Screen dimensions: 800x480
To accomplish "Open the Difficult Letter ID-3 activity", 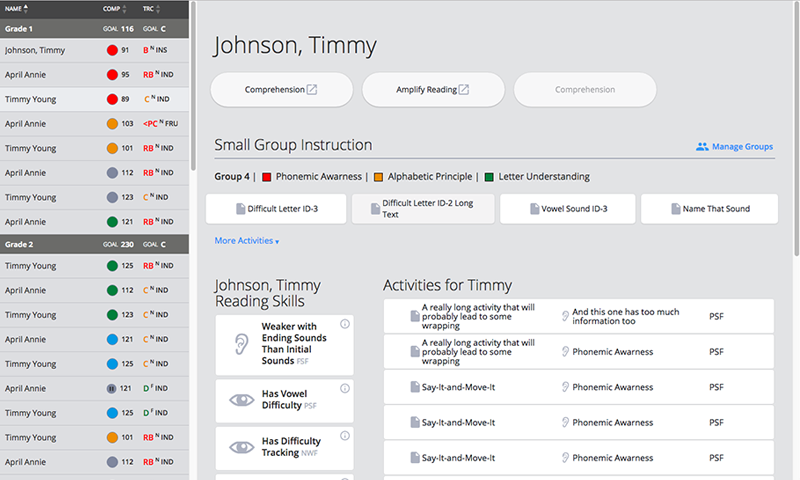I will (276, 209).
